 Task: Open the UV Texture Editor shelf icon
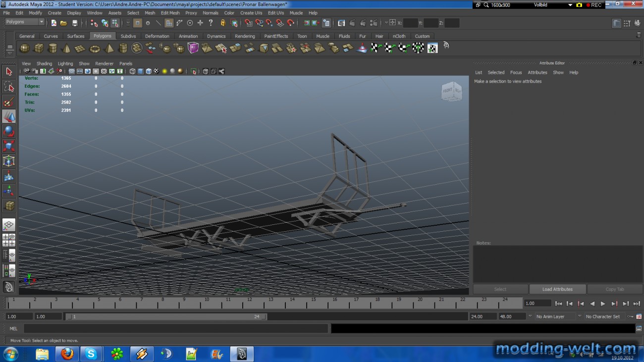pos(432,48)
